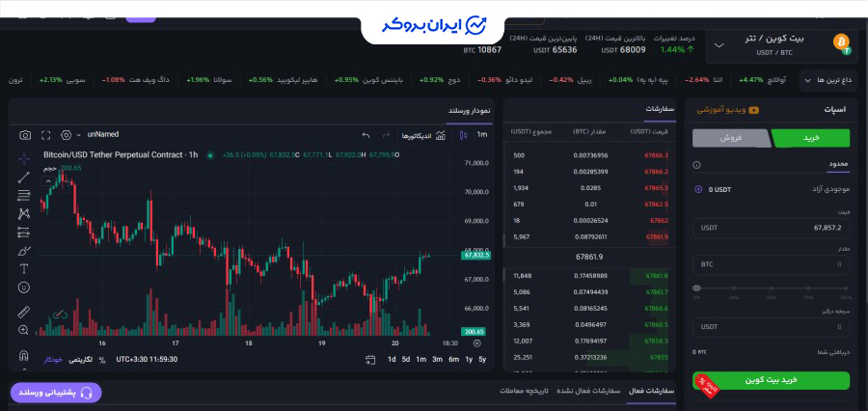The image size is (868, 411).
Task: Switch to the سفارشات order book tab
Action: [660, 109]
